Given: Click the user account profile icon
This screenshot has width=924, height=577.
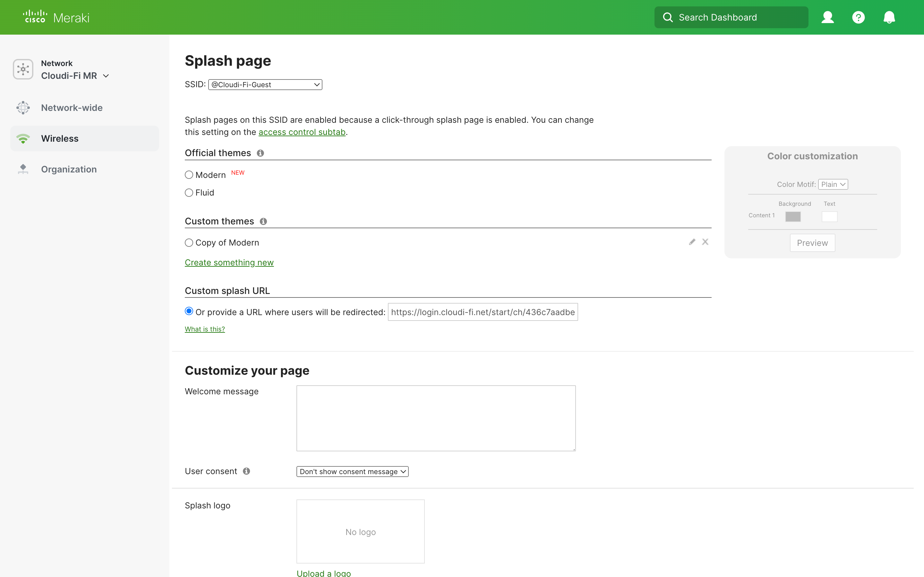Looking at the screenshot, I should 827,17.
